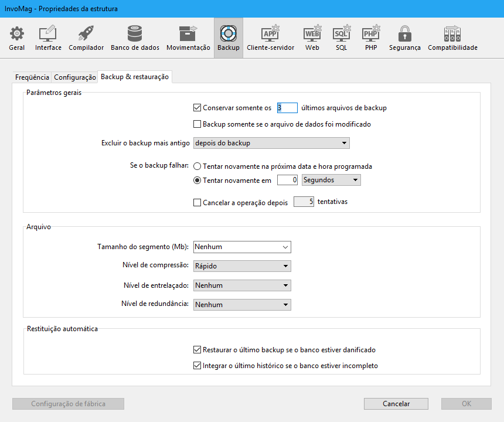Enable backup only if data file modified
The height and width of the screenshot is (422, 504).
(197, 124)
